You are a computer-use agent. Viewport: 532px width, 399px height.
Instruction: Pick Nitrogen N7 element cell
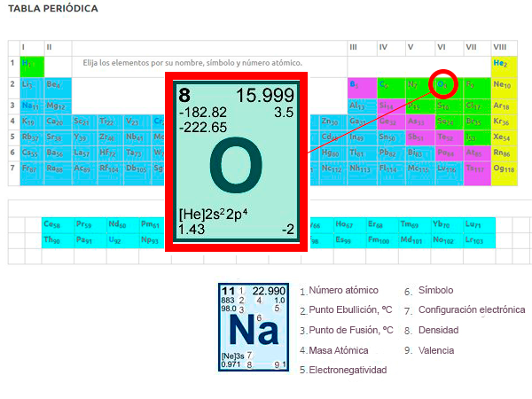click(420, 88)
